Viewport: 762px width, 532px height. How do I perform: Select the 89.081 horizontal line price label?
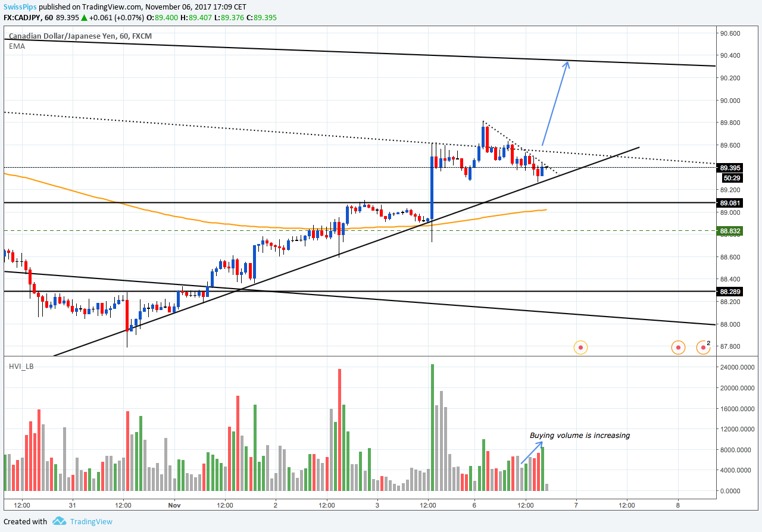coord(730,203)
